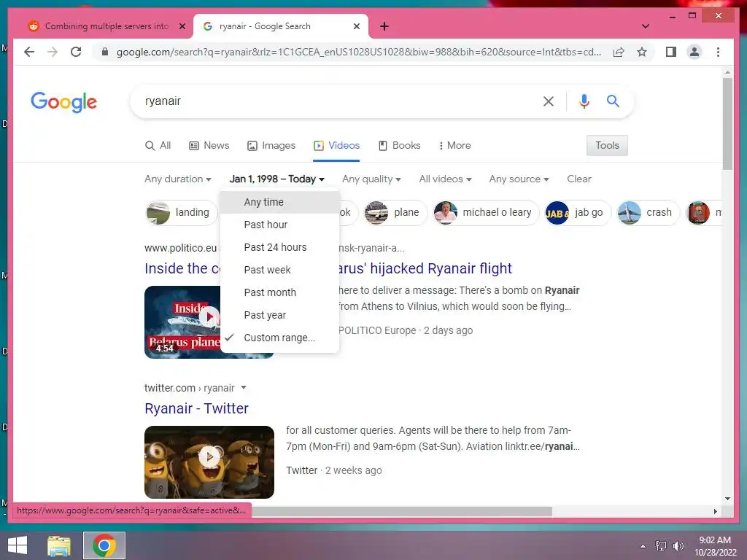Image resolution: width=747 pixels, height=560 pixels.
Task: Open network status tray icon
Action: (x=661, y=545)
